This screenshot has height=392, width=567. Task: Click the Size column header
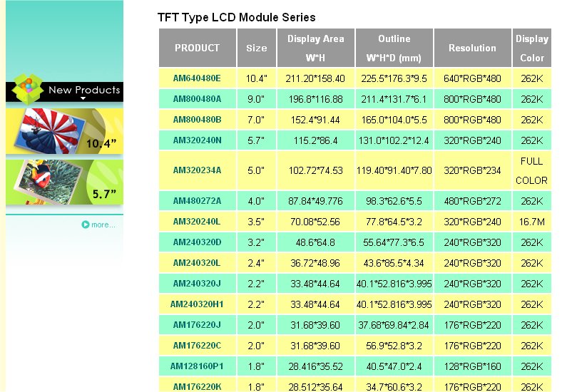tap(257, 48)
